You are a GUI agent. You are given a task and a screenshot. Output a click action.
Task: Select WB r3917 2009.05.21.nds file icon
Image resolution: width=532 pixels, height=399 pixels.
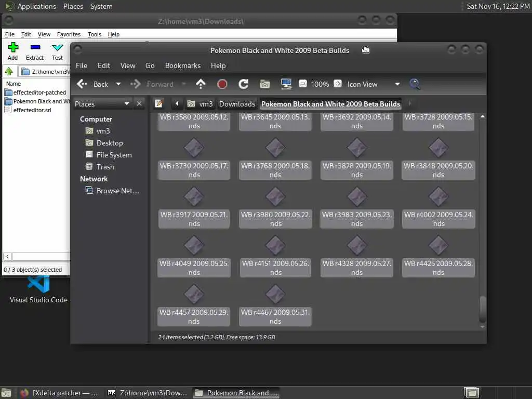(x=194, y=196)
